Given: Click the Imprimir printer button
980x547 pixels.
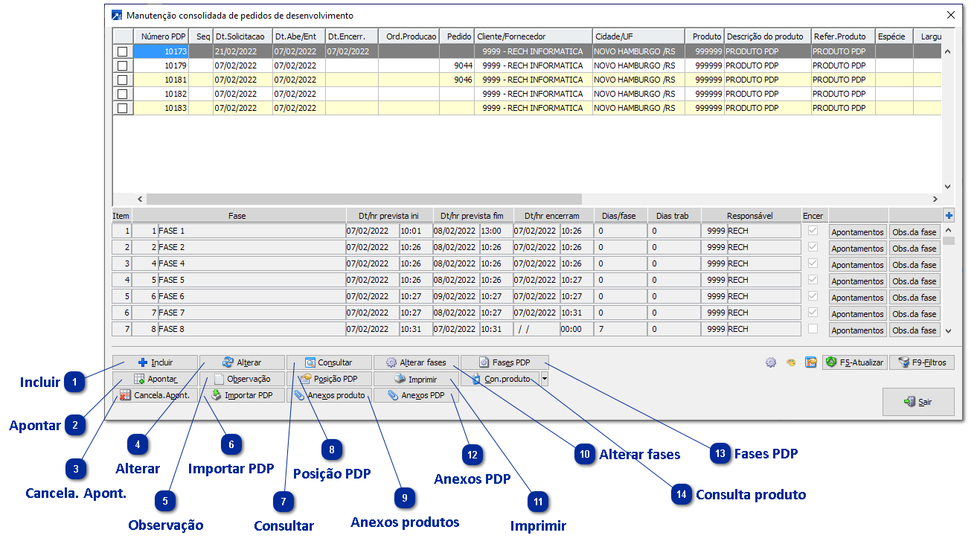Looking at the screenshot, I should (416, 379).
